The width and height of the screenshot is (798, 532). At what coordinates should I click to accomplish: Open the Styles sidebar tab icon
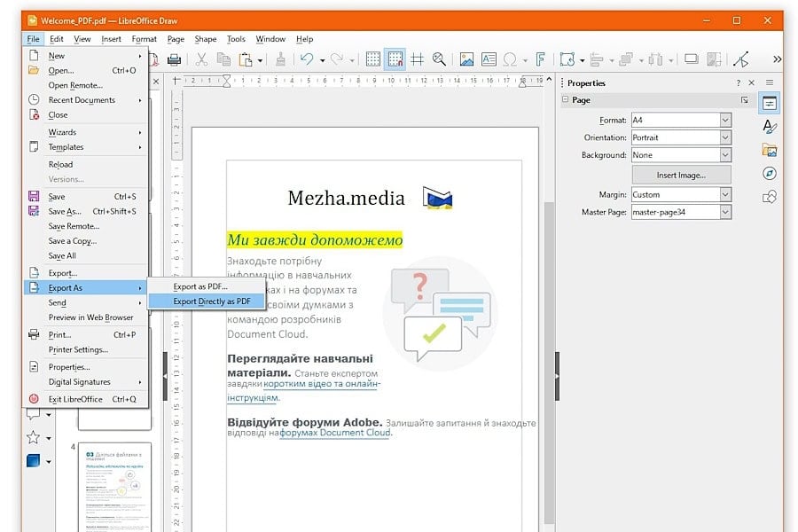pos(770,126)
